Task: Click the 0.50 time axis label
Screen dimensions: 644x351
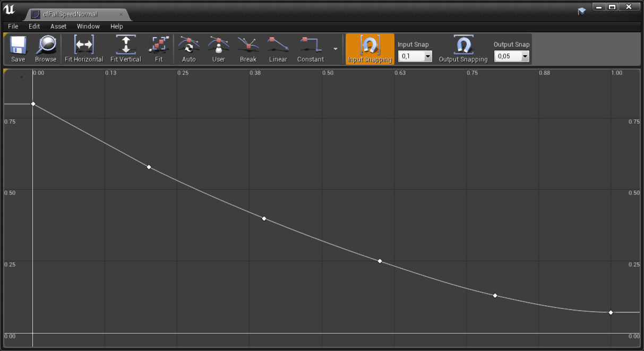Action: [x=328, y=73]
